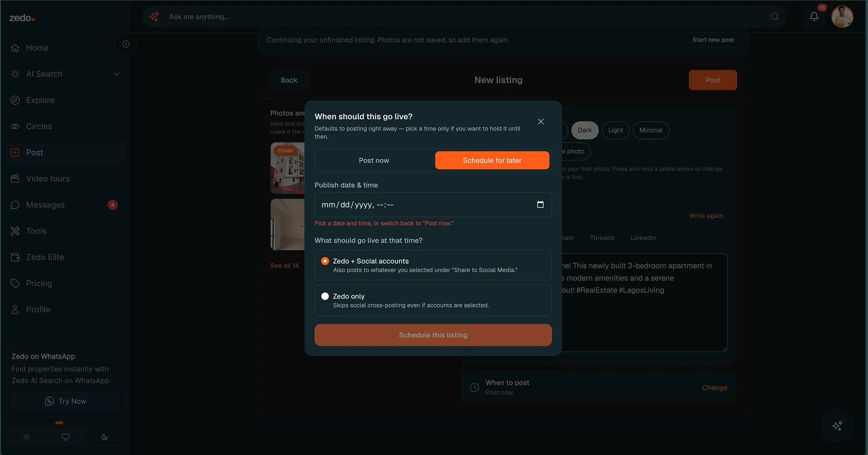The image size is (868, 455).
Task: Click Write again link
Action: point(706,216)
